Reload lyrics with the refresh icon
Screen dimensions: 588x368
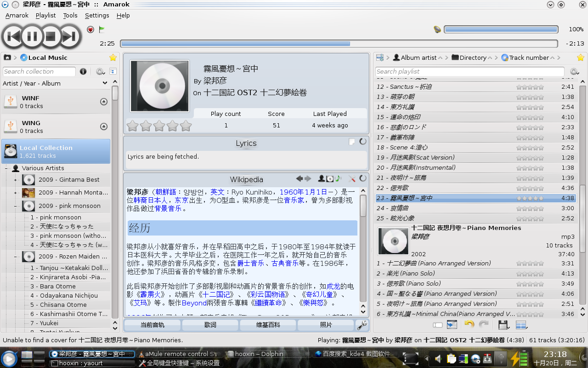(x=363, y=142)
